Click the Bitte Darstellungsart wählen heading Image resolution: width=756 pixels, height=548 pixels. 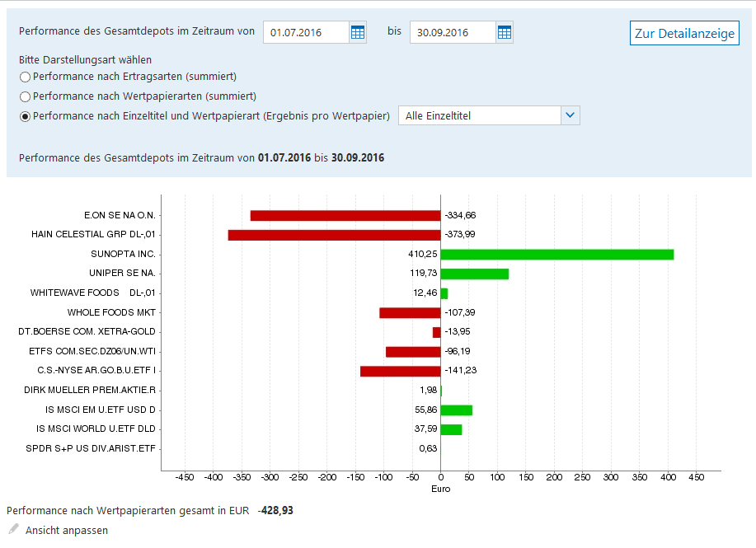86,60
